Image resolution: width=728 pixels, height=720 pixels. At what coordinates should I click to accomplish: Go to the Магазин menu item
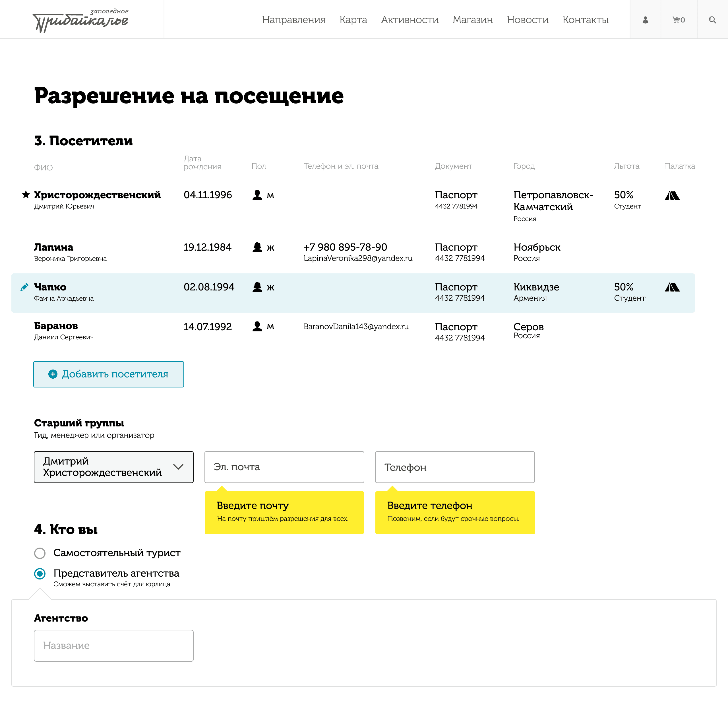click(x=473, y=20)
